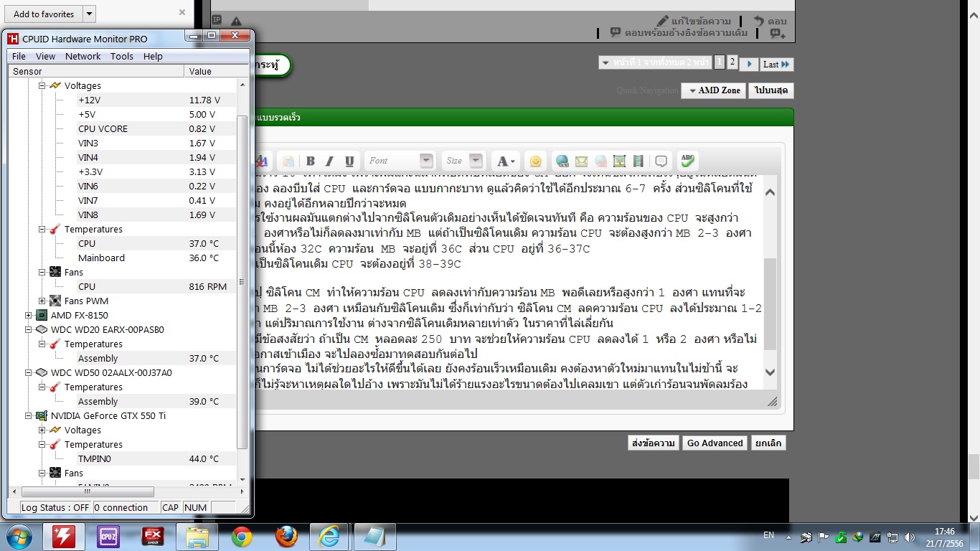Open the Size dropdown in the editor
Screen dimensions: 980x551
[x=463, y=161]
